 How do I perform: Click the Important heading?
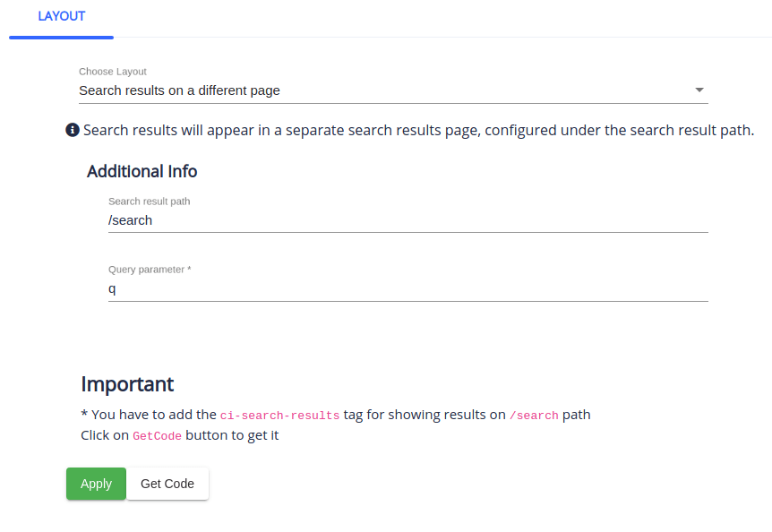coord(127,384)
